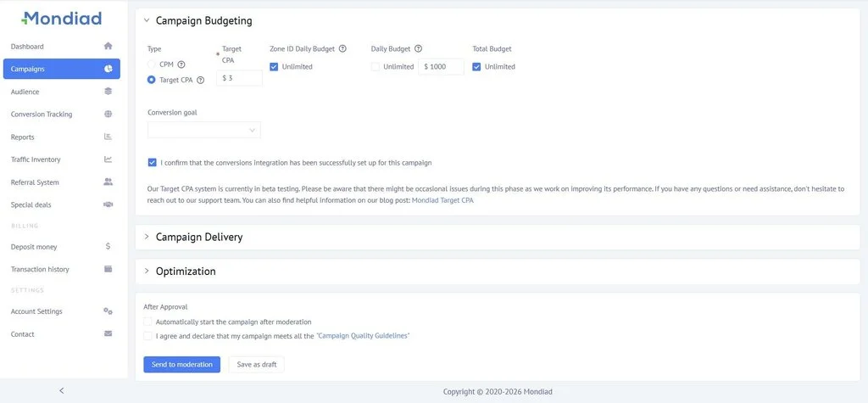Click the Reports bar chart icon

click(108, 137)
